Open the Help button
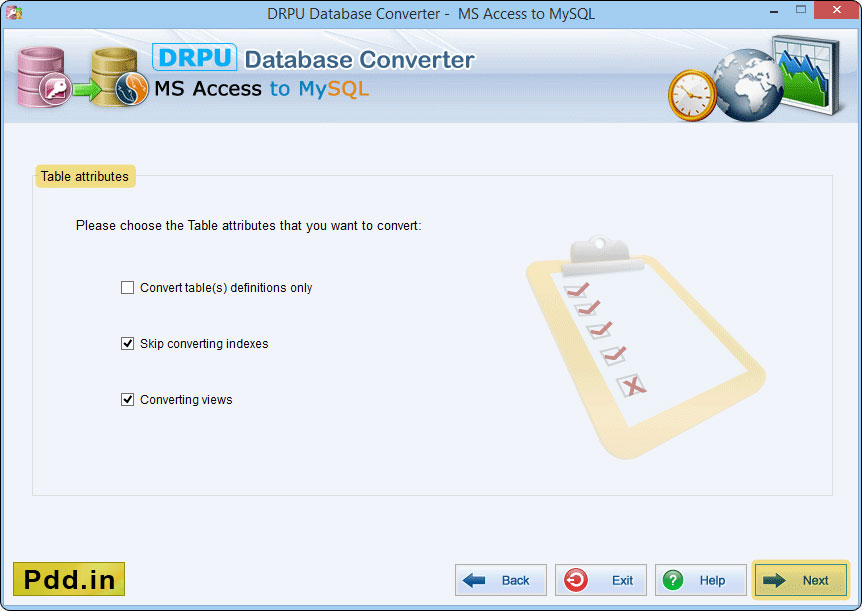The width and height of the screenshot is (862, 611). [x=701, y=580]
